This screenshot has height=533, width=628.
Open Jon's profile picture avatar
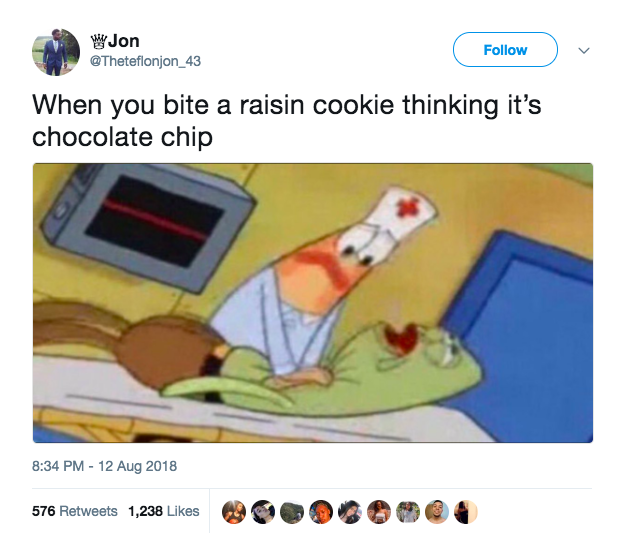point(56,52)
